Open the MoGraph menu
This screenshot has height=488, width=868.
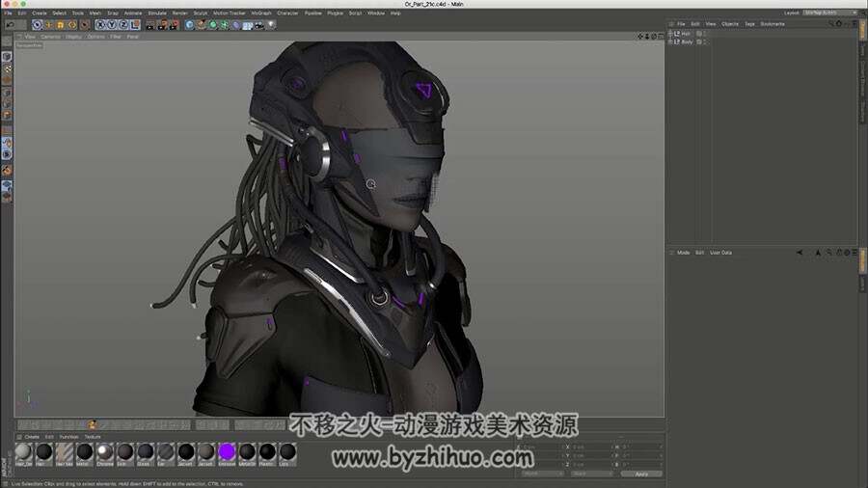tap(261, 13)
